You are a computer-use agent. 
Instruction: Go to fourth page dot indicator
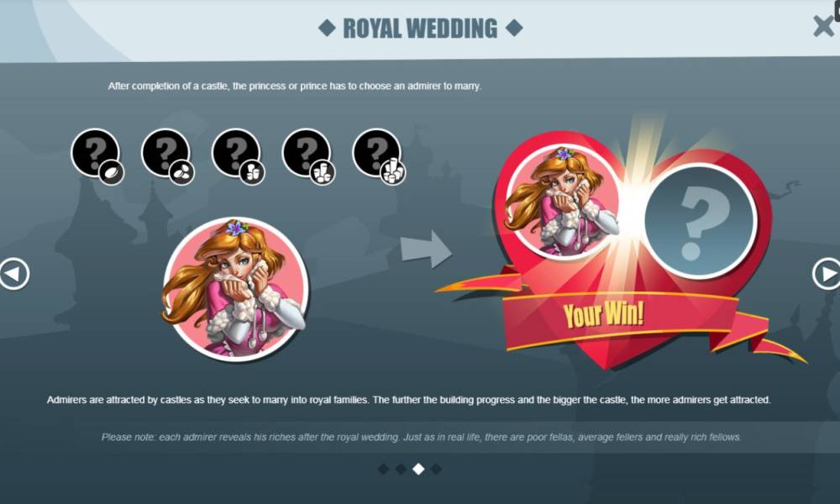[x=436, y=470]
